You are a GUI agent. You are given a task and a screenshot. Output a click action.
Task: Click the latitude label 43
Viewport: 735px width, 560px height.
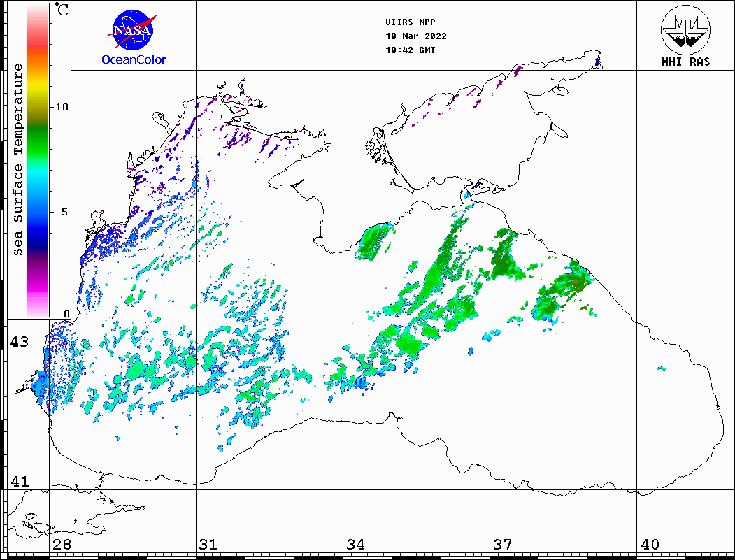[x=19, y=342]
